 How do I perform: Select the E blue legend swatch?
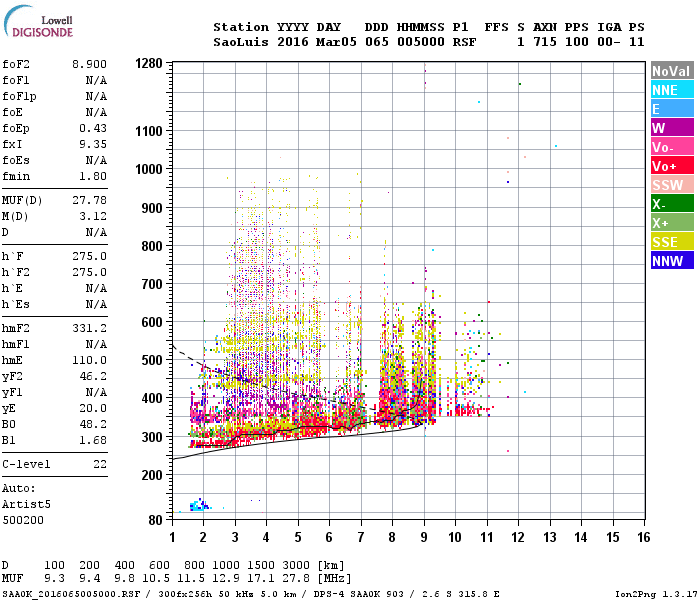672,108
